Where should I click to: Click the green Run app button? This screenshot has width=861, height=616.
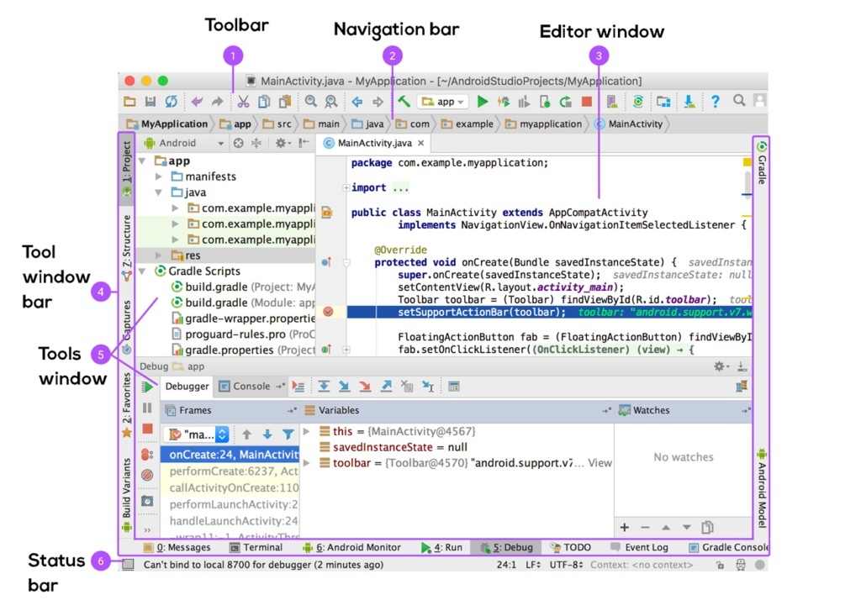[x=483, y=102]
